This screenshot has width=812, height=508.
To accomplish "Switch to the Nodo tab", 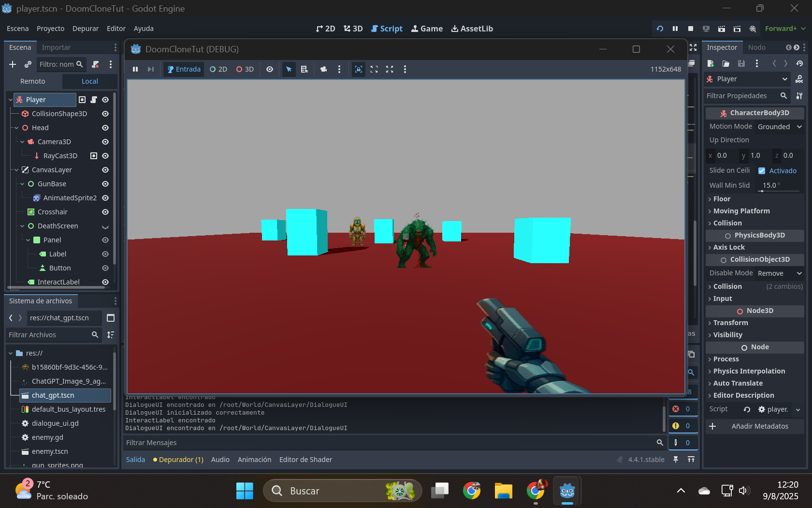I will point(757,47).
